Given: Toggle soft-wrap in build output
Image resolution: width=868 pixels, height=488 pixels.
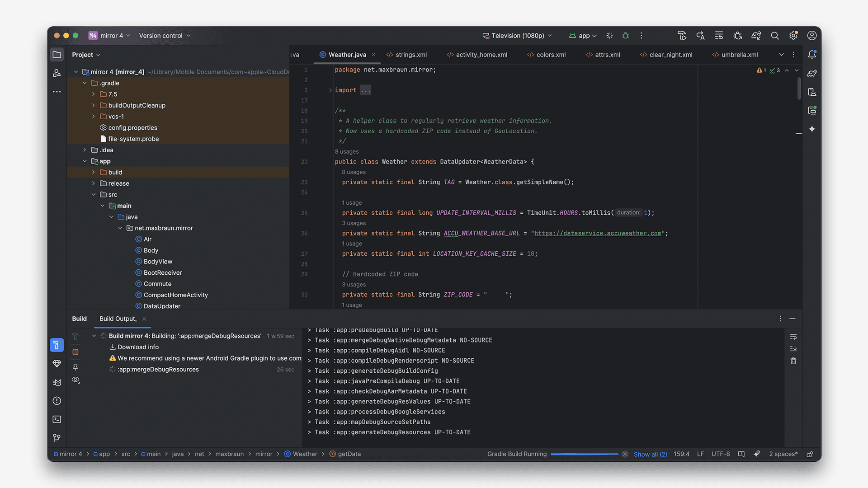Looking at the screenshot, I should point(793,337).
